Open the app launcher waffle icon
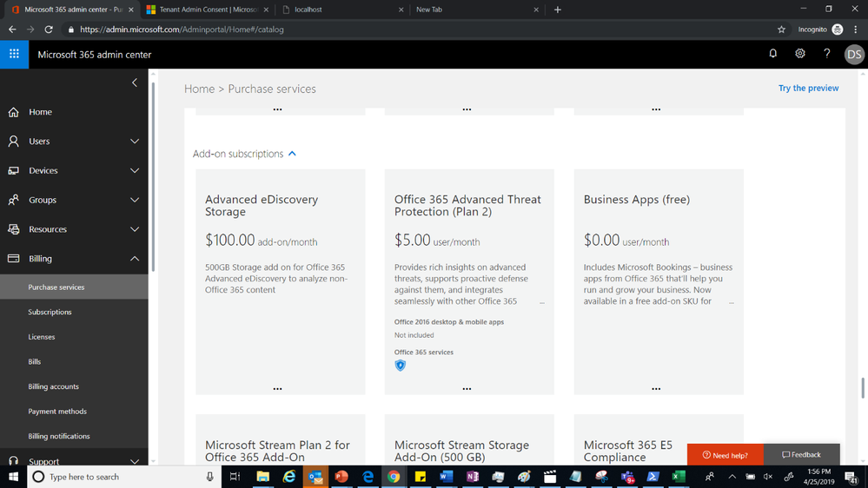Viewport: 868px width, 488px height. (15, 54)
